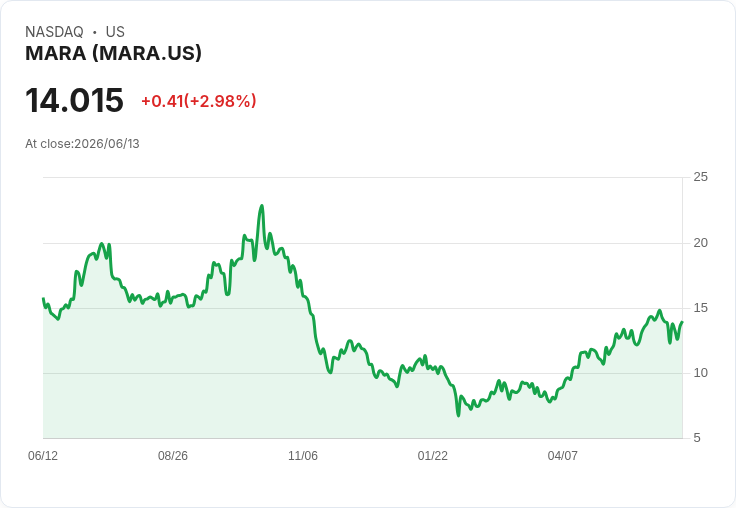Click the US market label
736x508 pixels.
coord(115,32)
